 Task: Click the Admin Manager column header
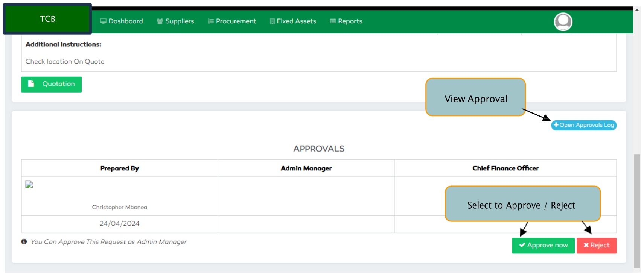pos(306,168)
